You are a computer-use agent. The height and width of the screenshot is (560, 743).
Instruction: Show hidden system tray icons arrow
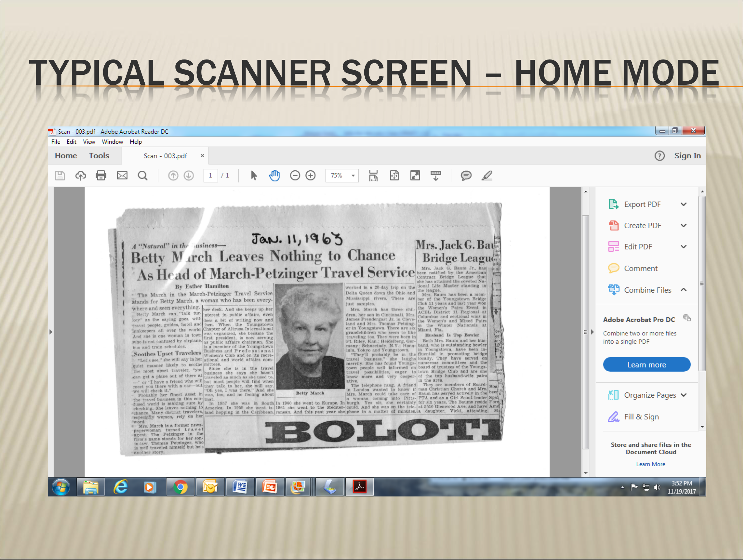coord(622,487)
